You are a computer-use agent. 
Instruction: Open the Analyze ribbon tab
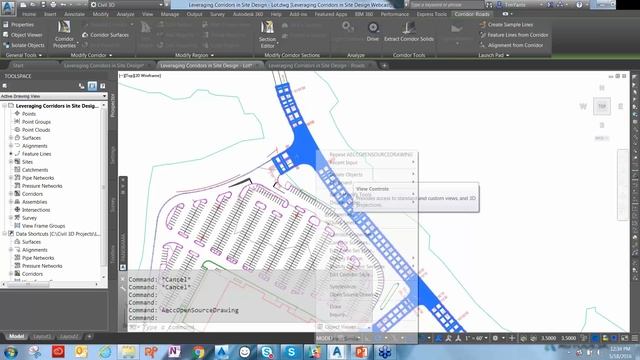tap(125, 14)
